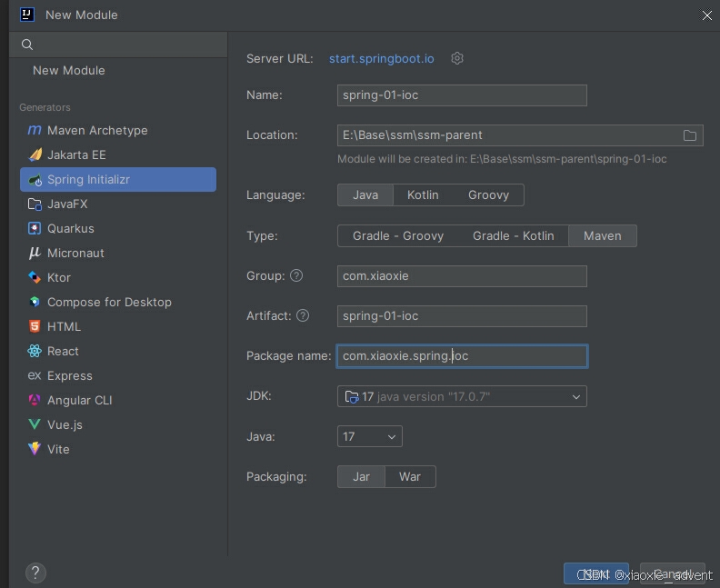Open help with question mark button

pyautogui.click(x=35, y=573)
